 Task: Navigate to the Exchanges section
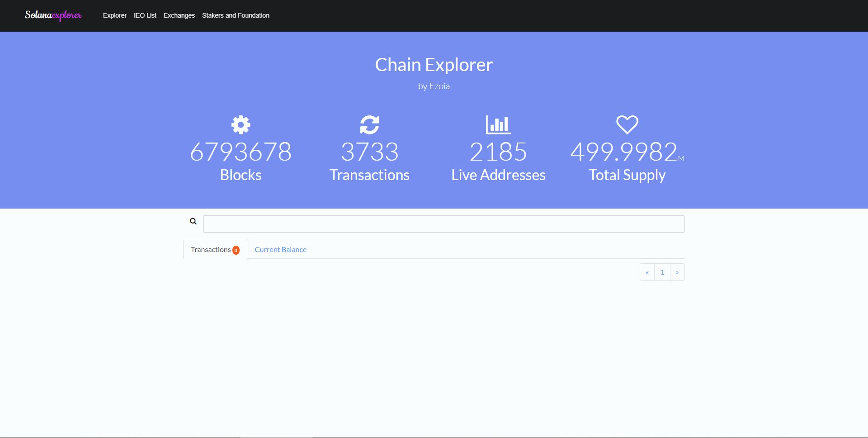point(179,15)
